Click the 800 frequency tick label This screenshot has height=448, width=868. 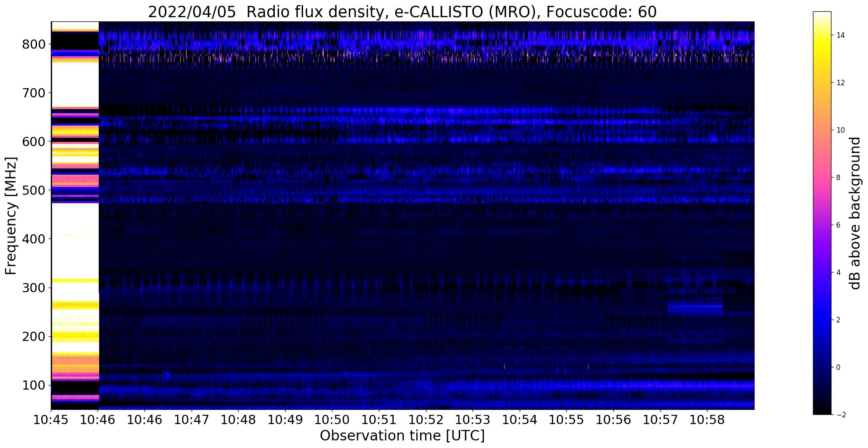coord(33,44)
